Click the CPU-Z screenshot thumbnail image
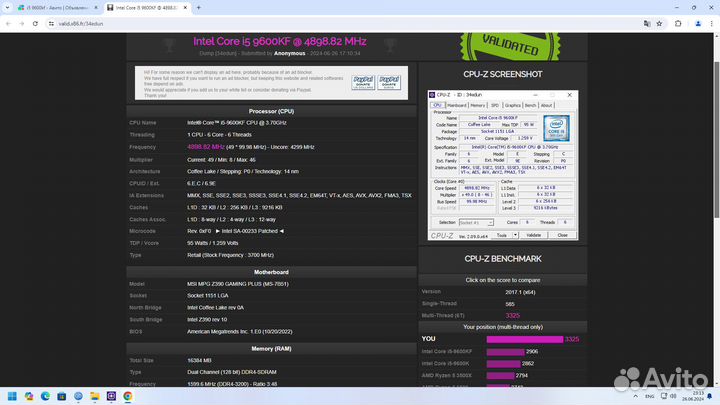This screenshot has width=720, height=405. 502,165
